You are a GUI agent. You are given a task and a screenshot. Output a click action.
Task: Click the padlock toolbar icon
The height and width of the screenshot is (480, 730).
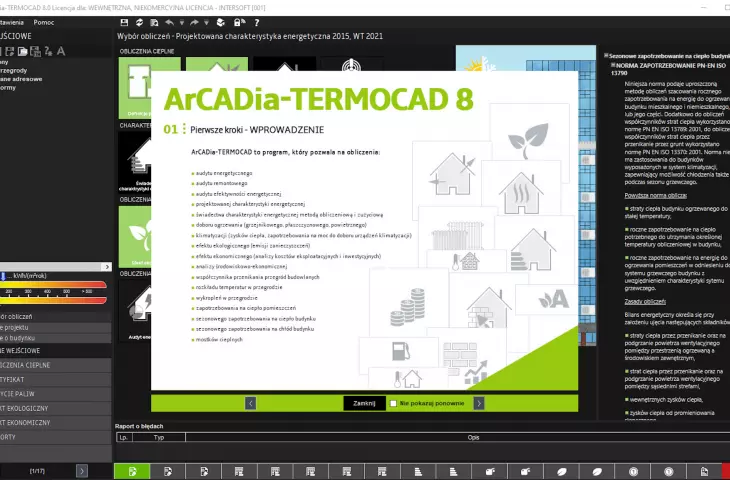pos(239,22)
